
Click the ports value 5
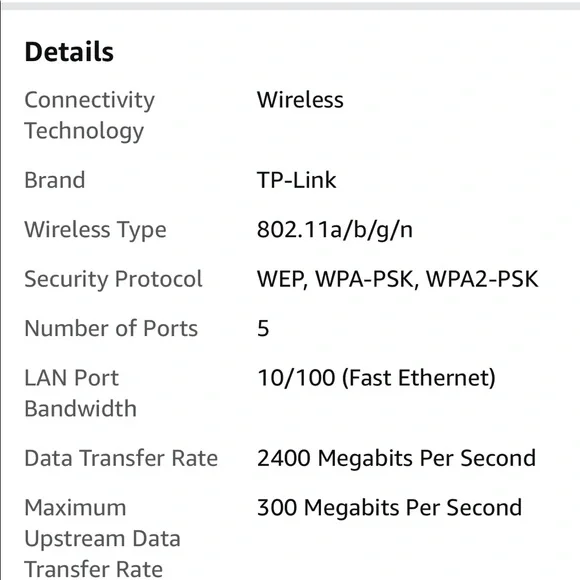[263, 328]
